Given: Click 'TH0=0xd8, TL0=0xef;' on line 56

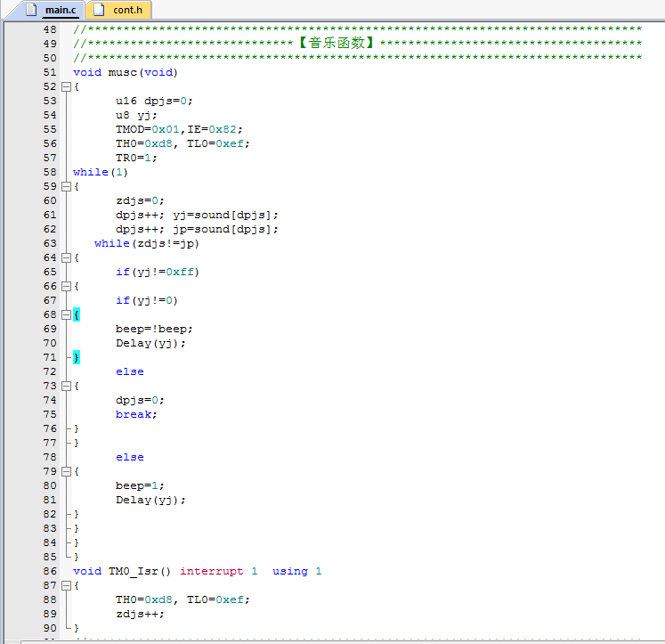Looking at the screenshot, I should click(x=182, y=143).
